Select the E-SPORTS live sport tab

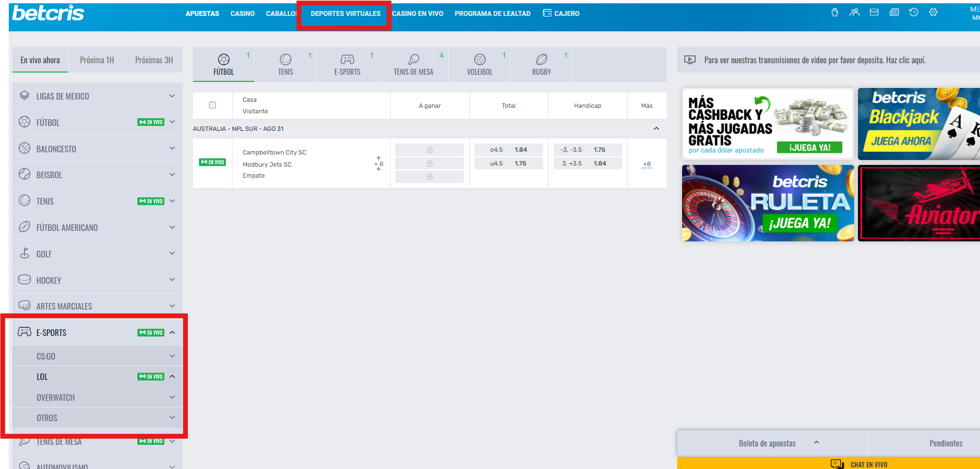(x=347, y=64)
